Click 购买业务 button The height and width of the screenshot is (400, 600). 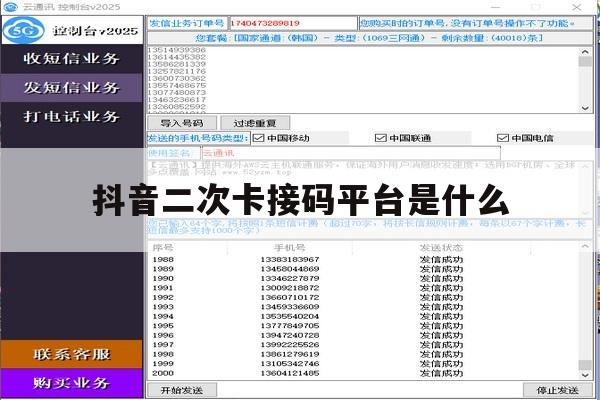coord(72,383)
